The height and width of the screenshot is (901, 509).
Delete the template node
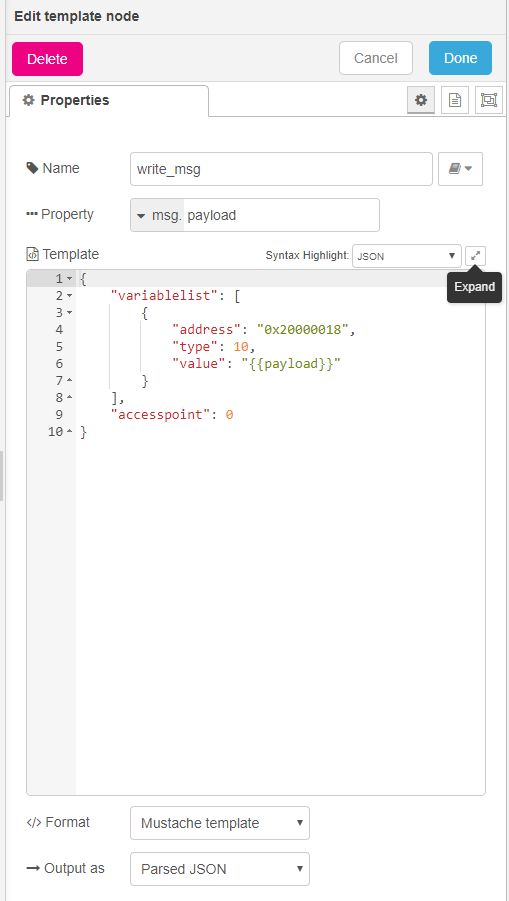(48, 59)
